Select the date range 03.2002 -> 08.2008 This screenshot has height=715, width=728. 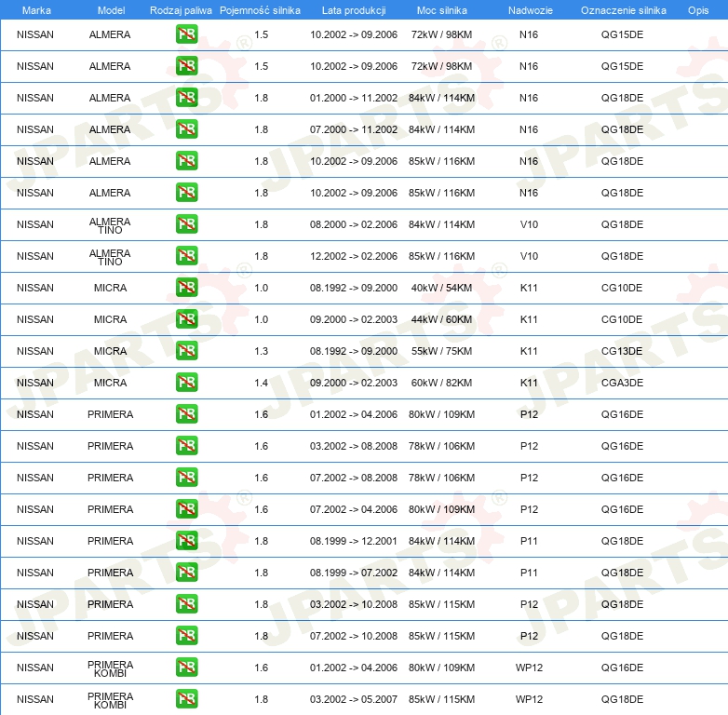click(354, 446)
